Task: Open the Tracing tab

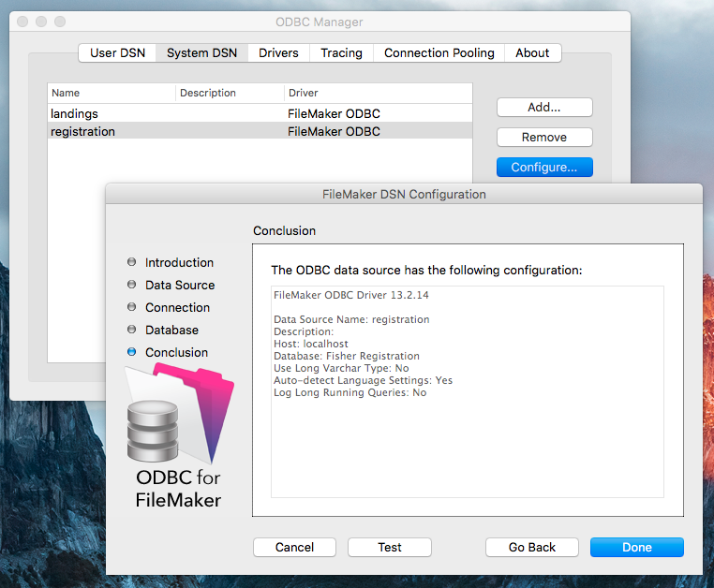Action: pos(341,52)
